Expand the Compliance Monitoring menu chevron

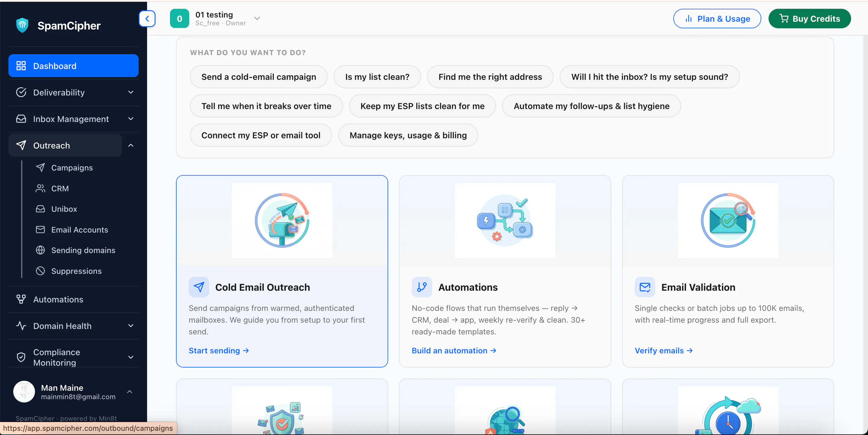[x=131, y=357]
